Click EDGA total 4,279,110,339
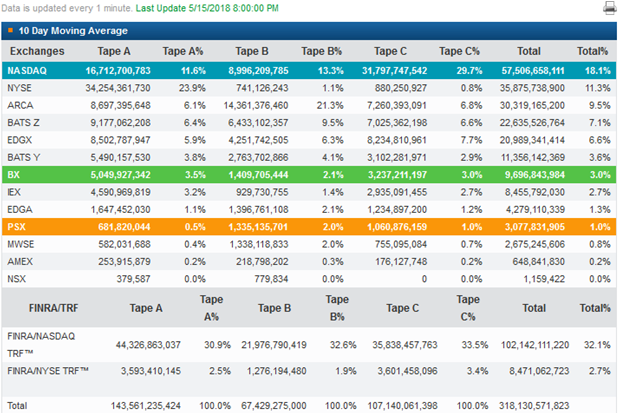This screenshot has height=413, width=619. point(535,210)
